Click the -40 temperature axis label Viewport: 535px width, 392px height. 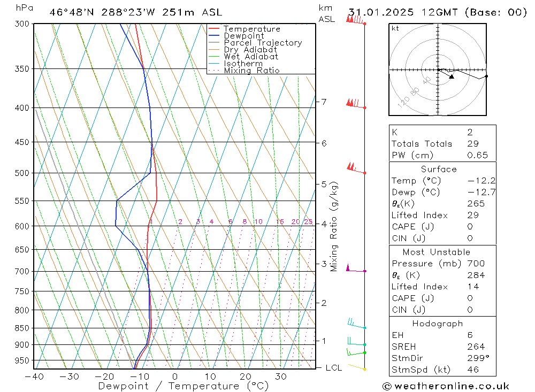[x=34, y=377]
